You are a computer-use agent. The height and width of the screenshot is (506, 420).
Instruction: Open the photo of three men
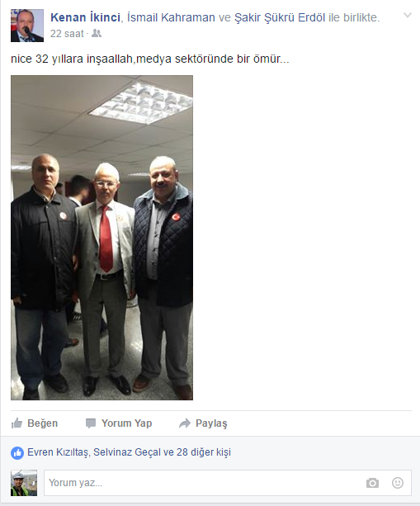click(102, 238)
